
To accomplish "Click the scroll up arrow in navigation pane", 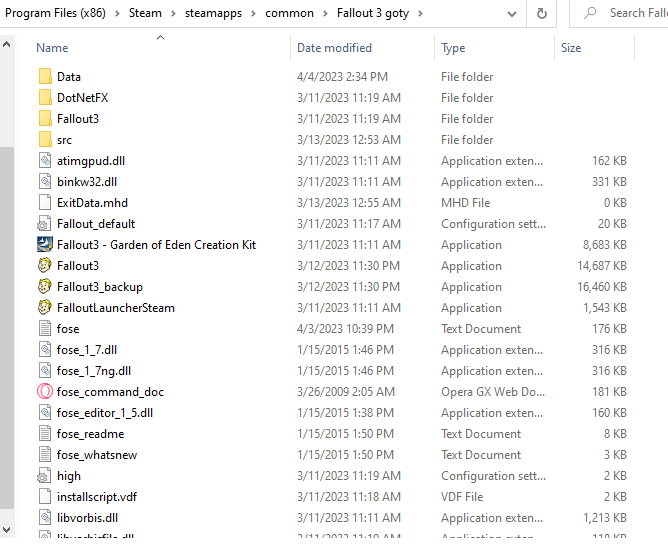I will 6,44.
